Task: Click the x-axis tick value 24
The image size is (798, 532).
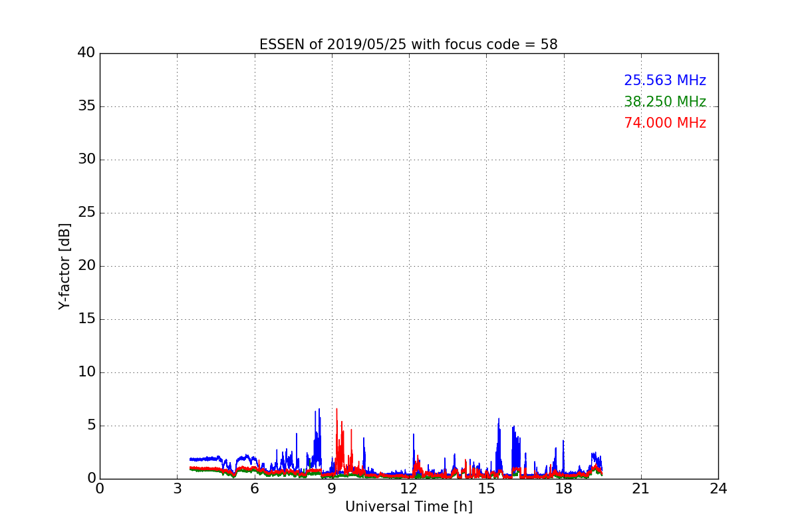Action: pos(718,489)
